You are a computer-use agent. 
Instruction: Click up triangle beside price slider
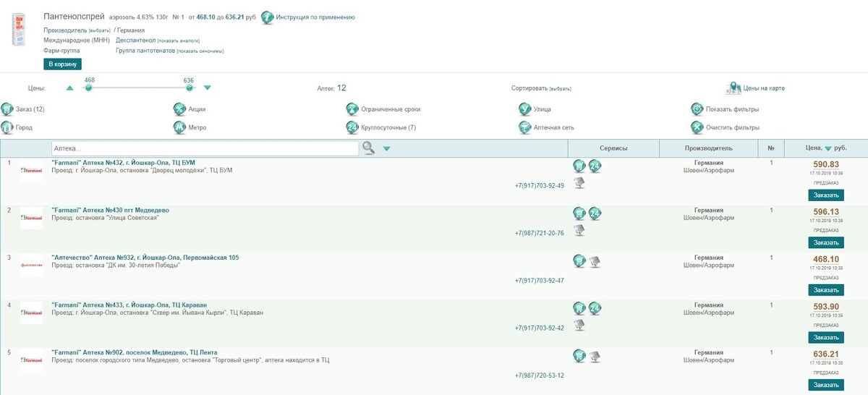click(70, 88)
